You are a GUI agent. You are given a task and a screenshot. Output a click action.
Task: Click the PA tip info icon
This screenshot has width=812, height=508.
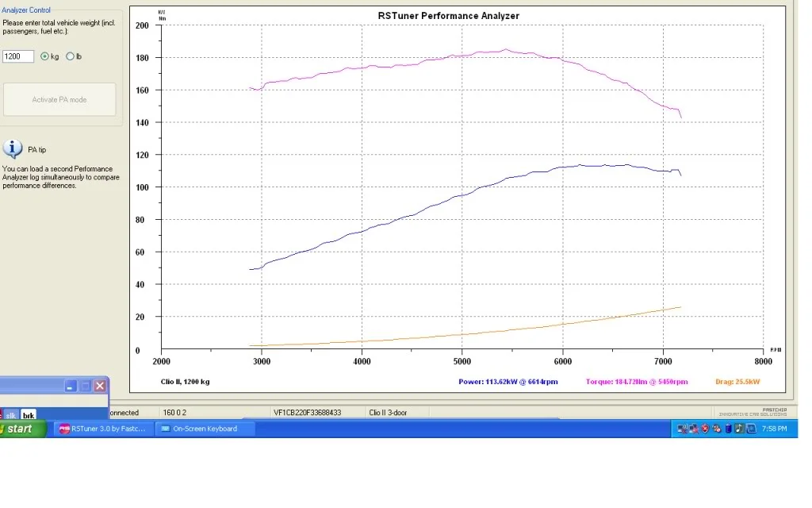[13, 148]
